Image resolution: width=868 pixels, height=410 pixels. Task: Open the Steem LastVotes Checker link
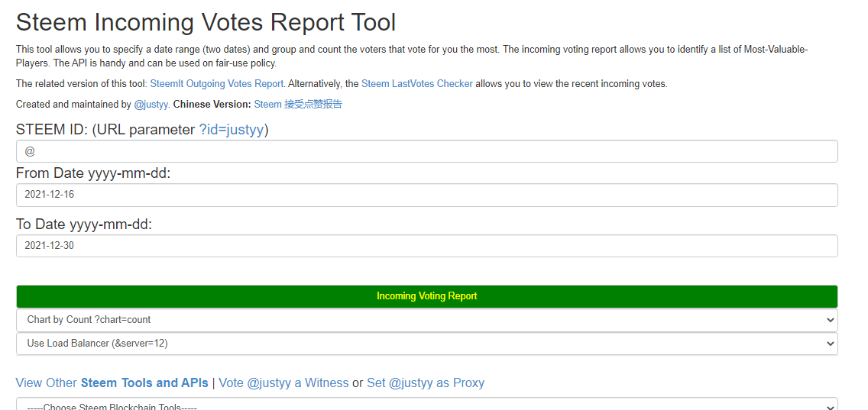click(x=417, y=84)
